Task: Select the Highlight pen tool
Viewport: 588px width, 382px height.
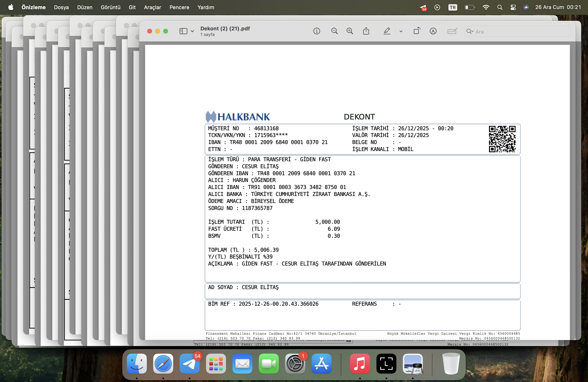Action: pyautogui.click(x=387, y=31)
